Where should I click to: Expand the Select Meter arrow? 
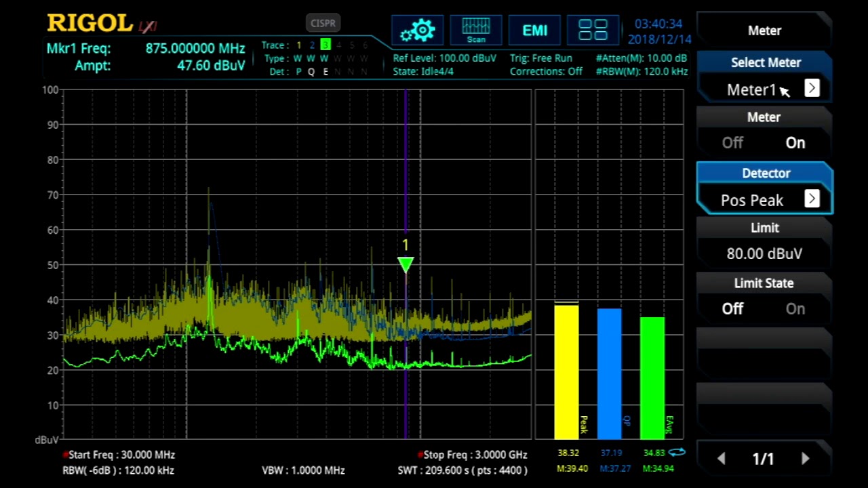click(812, 88)
